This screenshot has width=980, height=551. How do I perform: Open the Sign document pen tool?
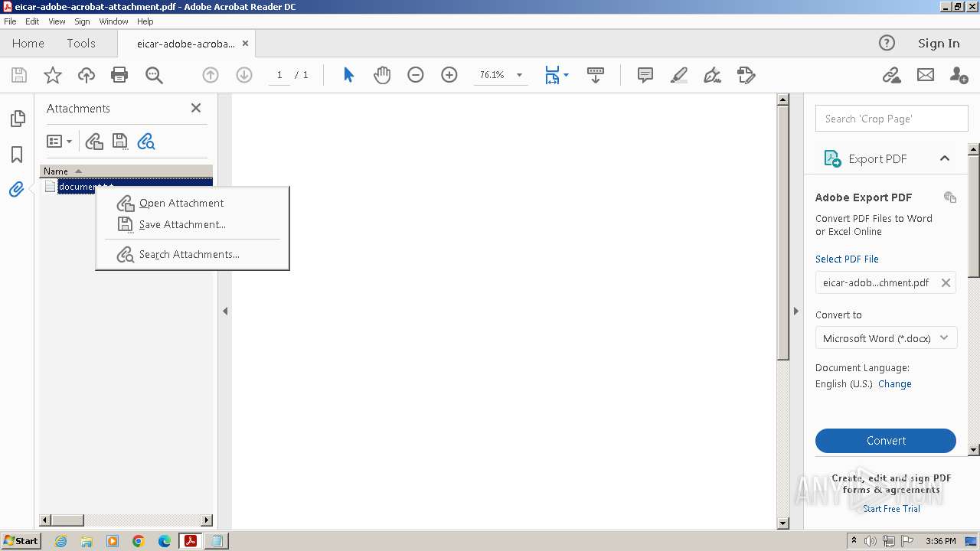pyautogui.click(x=713, y=75)
